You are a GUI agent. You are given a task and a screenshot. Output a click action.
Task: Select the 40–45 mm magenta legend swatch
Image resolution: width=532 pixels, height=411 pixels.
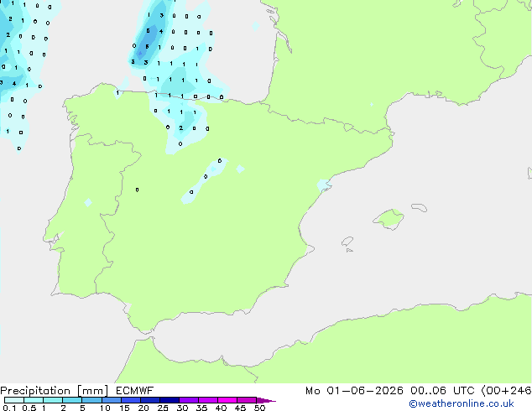(227, 400)
